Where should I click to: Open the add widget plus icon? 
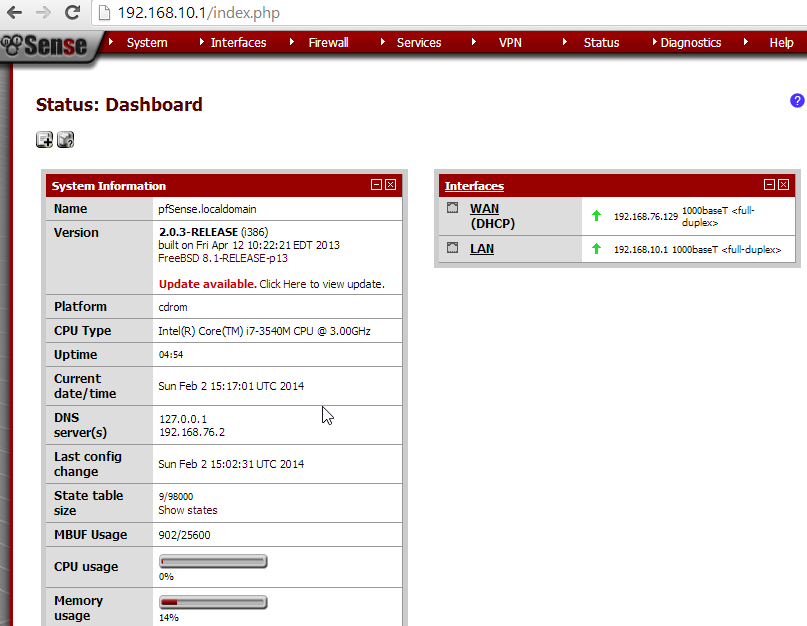[44, 140]
